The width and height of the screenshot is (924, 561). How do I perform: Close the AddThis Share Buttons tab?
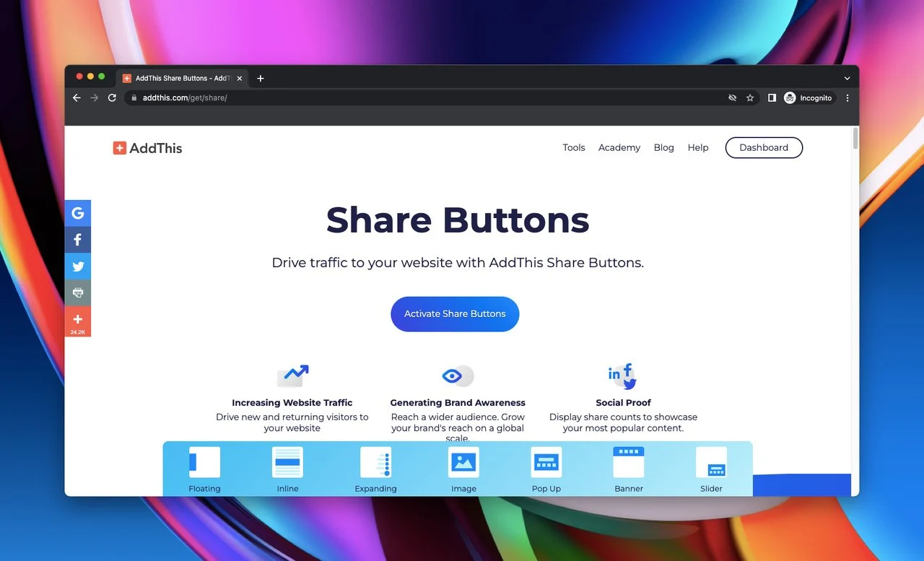239,78
